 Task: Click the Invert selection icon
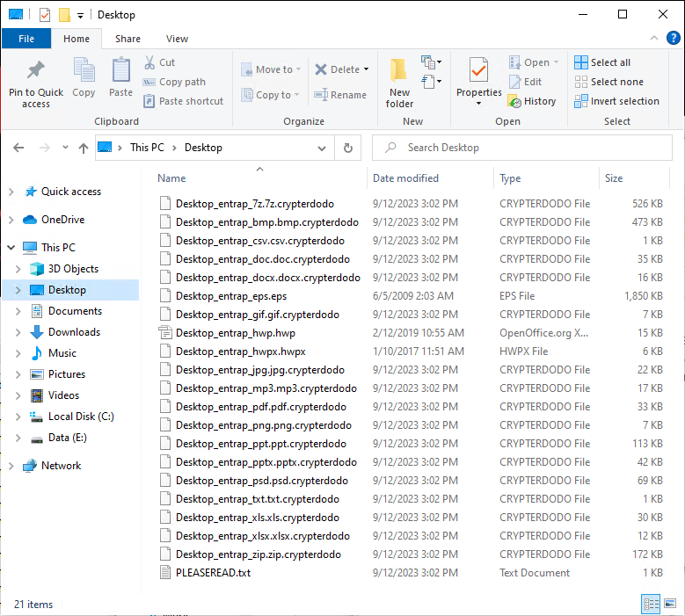(581, 101)
